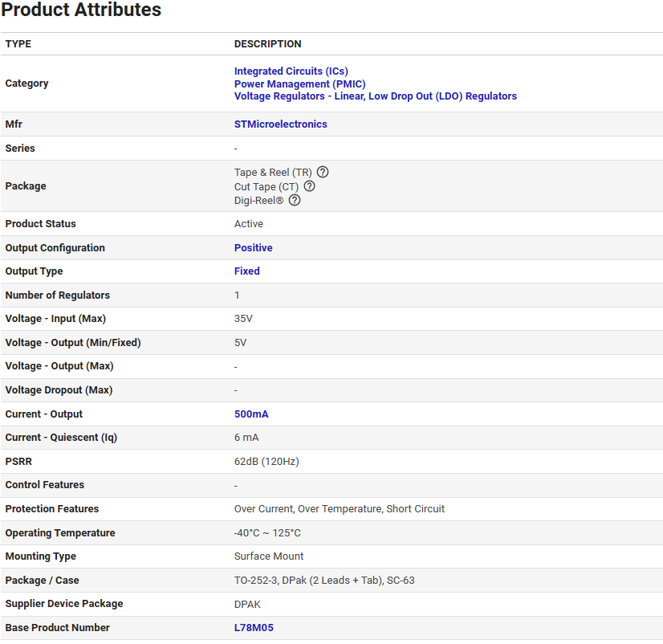The image size is (663, 644).
Task: Click the Active product status value
Action: (248, 224)
